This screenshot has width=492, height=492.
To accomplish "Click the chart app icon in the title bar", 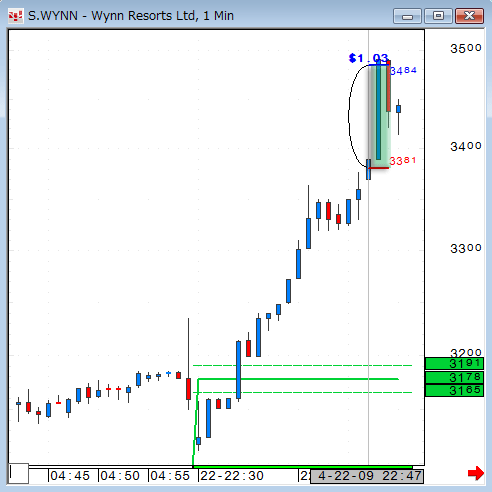I will click(15, 16).
